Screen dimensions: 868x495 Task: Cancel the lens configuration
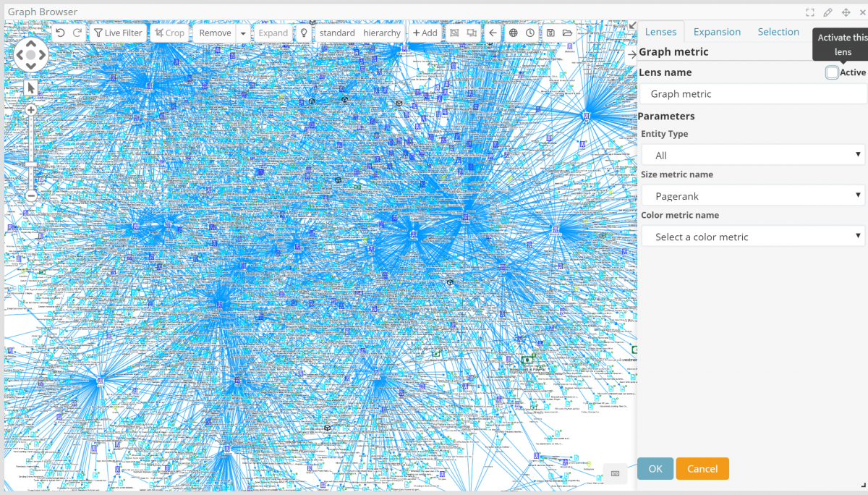pos(702,468)
